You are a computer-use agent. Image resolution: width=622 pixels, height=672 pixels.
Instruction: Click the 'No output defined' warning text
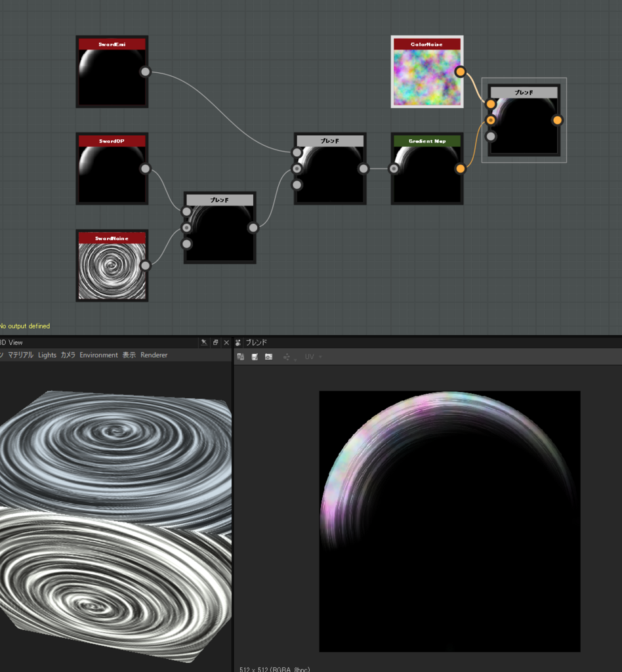click(x=25, y=326)
